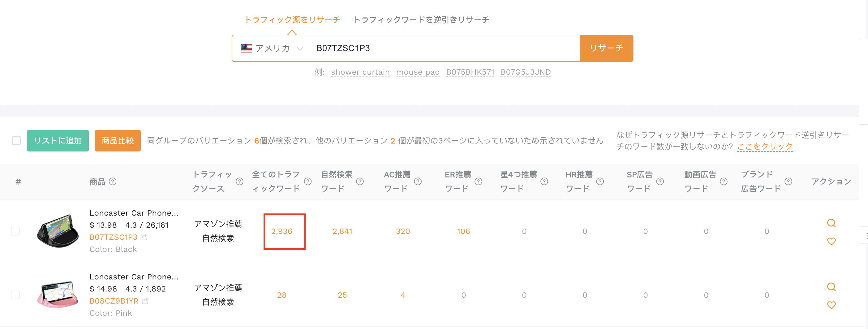The height and width of the screenshot is (329, 868).
Task: Click ASIN link B08CZ9B1YR in second row
Action: [114, 301]
